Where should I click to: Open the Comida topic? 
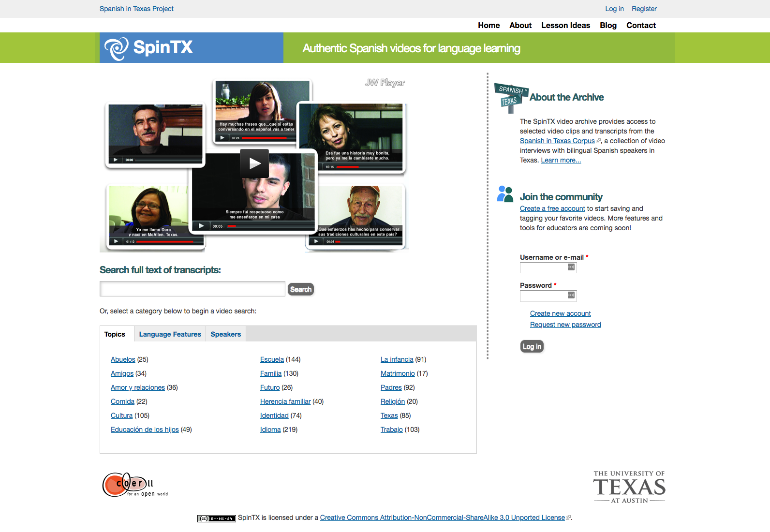pos(122,401)
